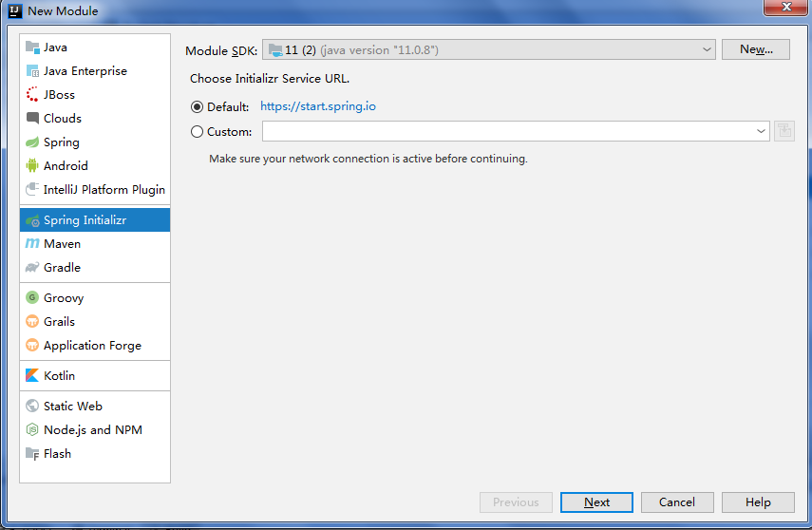The image size is (812, 530).
Task: Select the JBoss list label
Action: (59, 95)
